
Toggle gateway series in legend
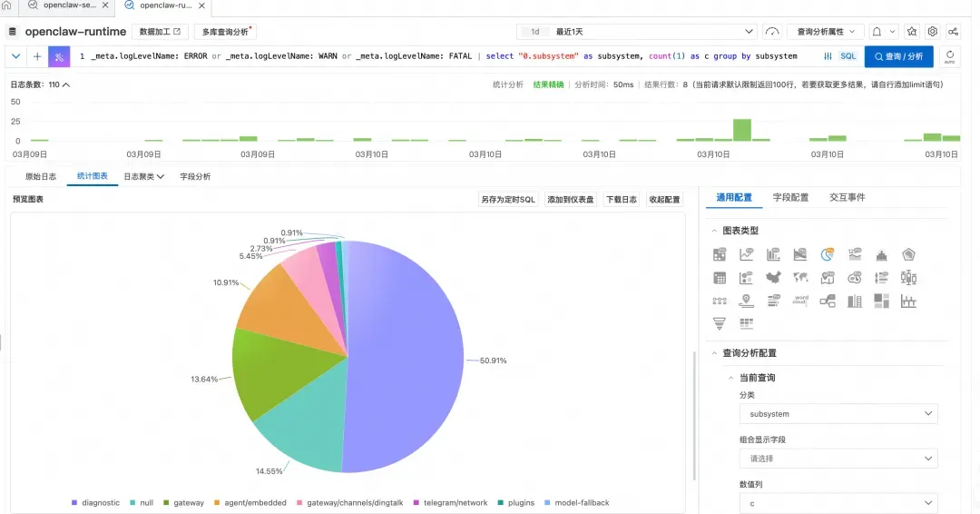tap(183, 503)
